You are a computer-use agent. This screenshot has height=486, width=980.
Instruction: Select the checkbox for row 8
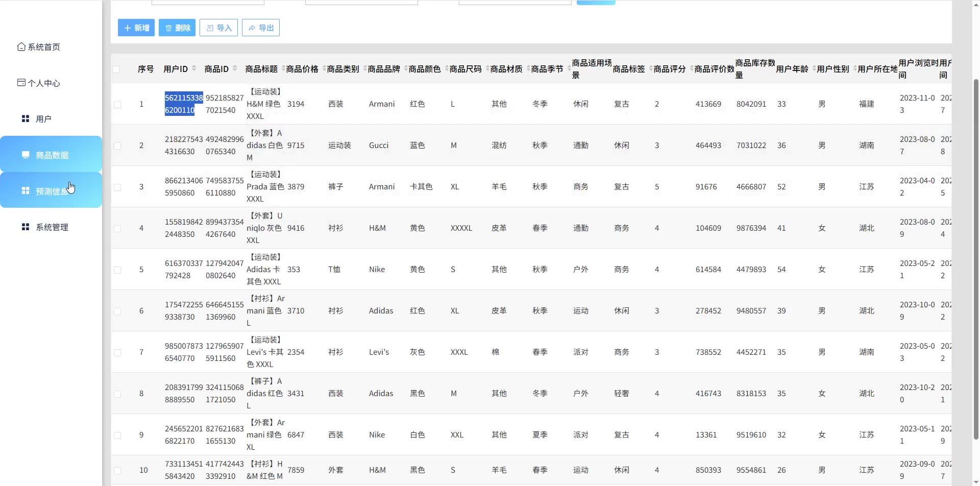point(117,394)
